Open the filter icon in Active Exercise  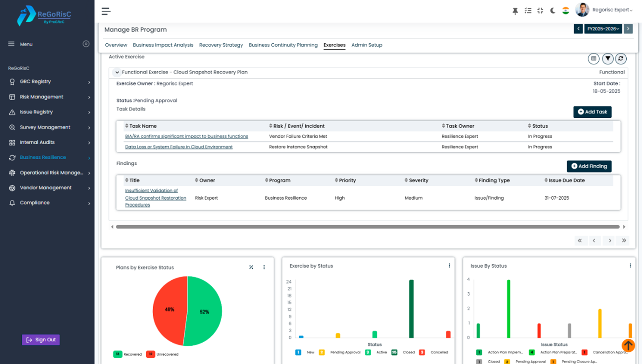coord(608,59)
